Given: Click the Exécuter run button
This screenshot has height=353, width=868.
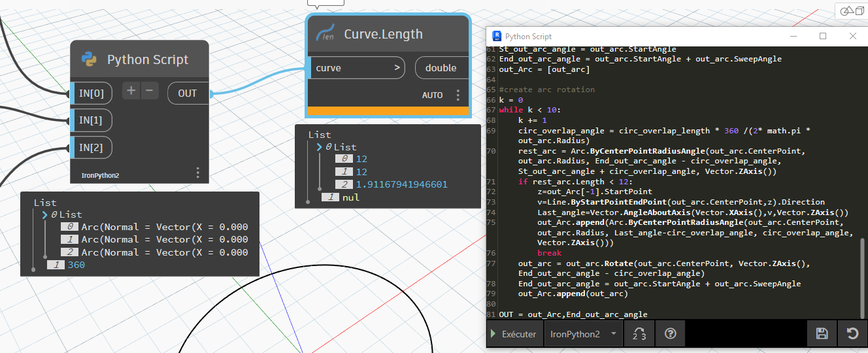Looking at the screenshot, I should tap(514, 334).
